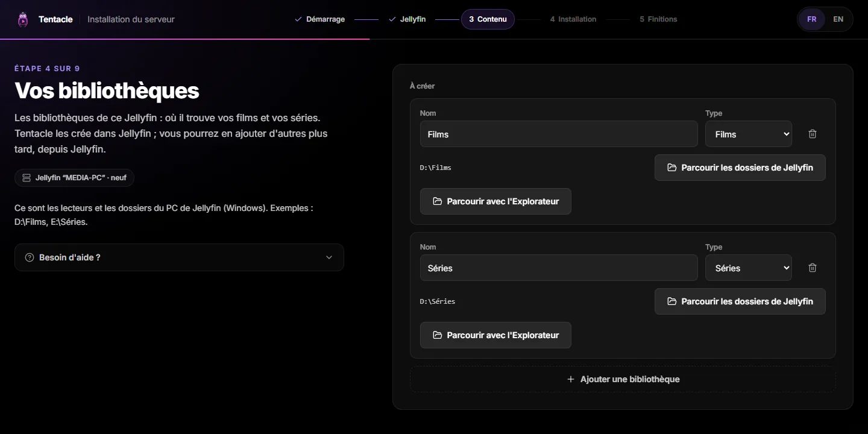Click the question mark help icon
868x434 pixels.
30,257
